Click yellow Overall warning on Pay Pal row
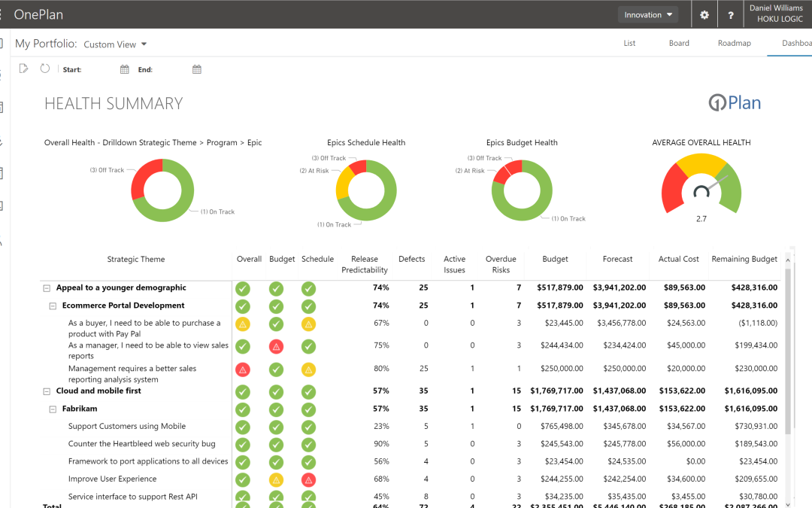 (242, 324)
